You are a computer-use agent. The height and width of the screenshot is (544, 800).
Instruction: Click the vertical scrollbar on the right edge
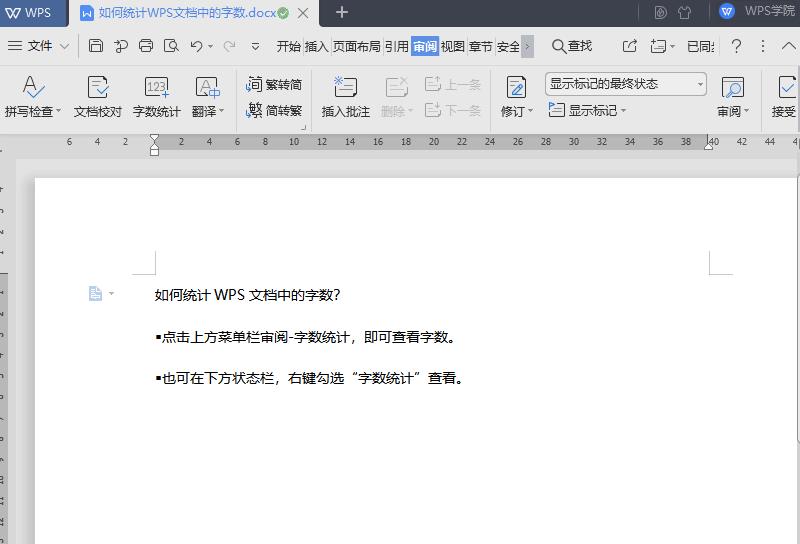click(797, 311)
